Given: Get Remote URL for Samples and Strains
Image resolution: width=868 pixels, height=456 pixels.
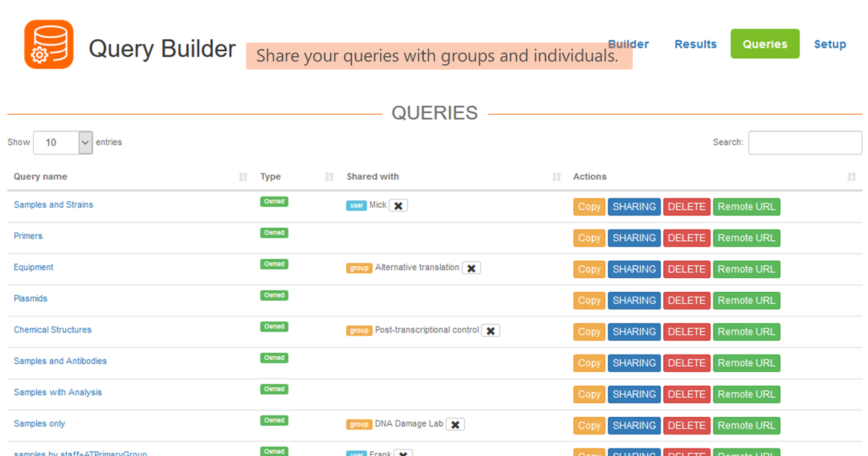Looking at the screenshot, I should (746, 207).
